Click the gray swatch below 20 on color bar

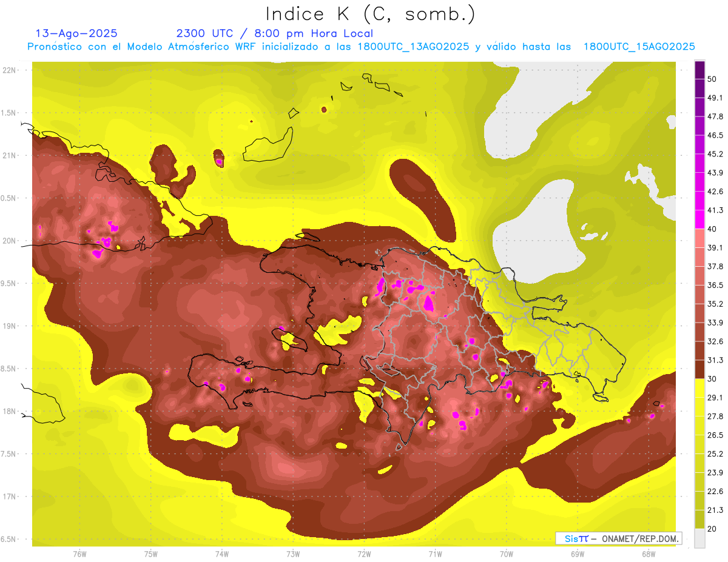click(699, 538)
